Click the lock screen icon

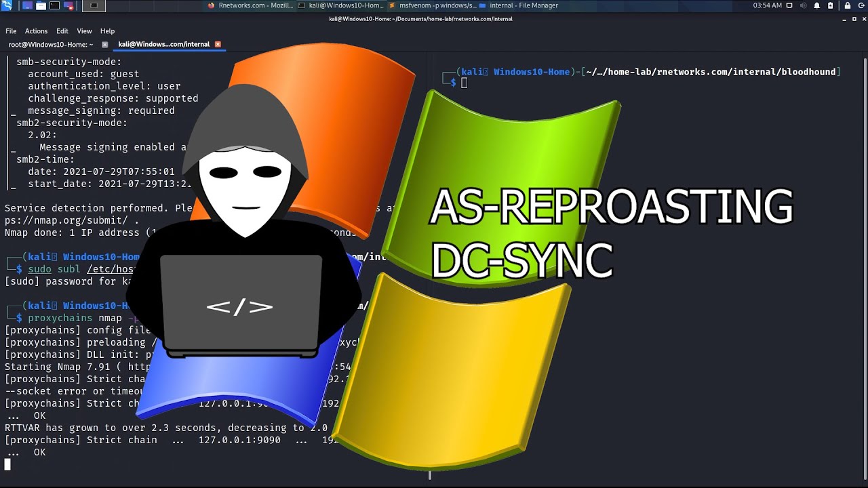[847, 5]
